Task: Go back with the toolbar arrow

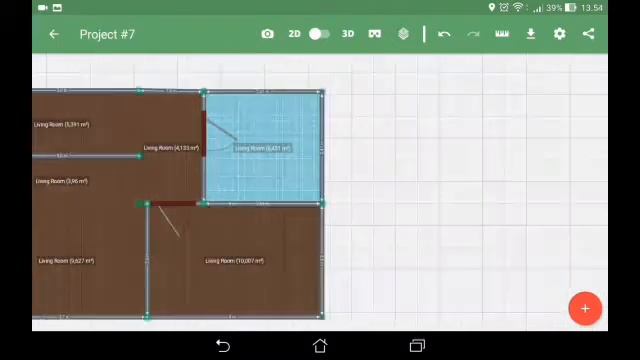Action: tap(54, 34)
